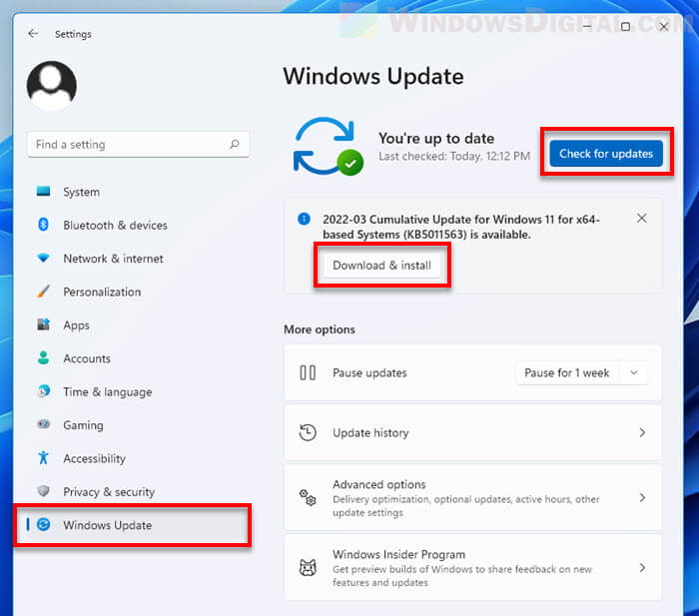Viewport: 699px width, 616px height.
Task: Click the Gaming controller icon
Action: pyautogui.click(x=43, y=424)
